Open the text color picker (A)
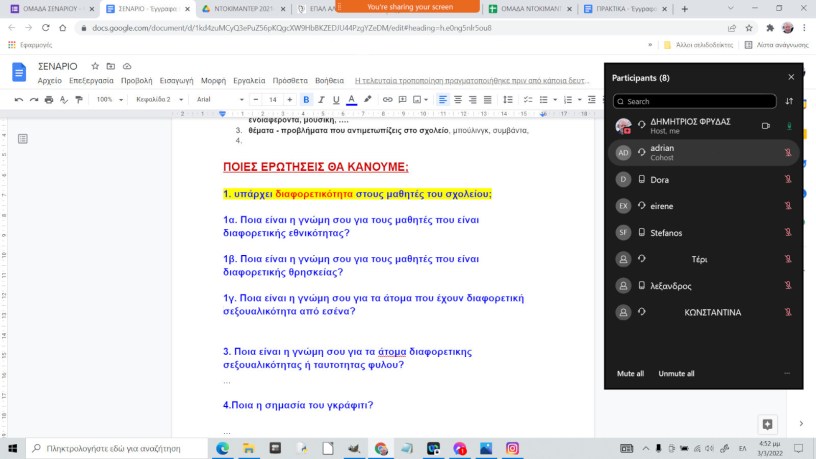The height and width of the screenshot is (459, 816). click(350, 100)
